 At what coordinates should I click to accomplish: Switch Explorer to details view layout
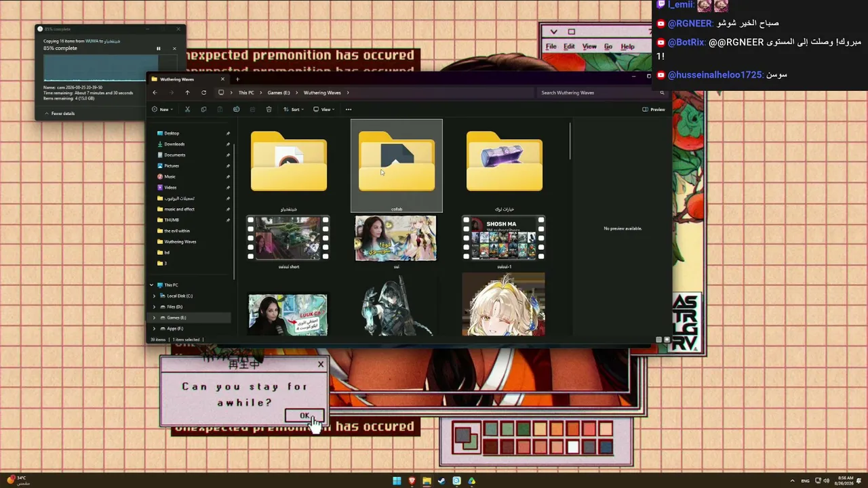(x=658, y=340)
